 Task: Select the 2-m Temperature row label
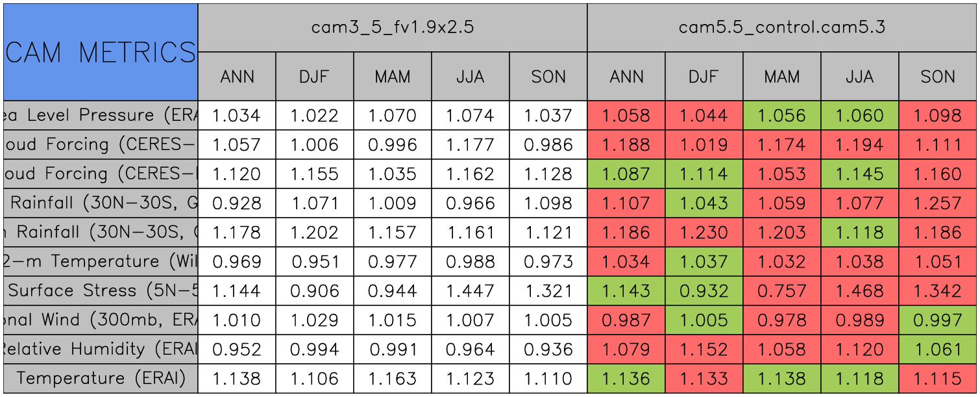101,261
